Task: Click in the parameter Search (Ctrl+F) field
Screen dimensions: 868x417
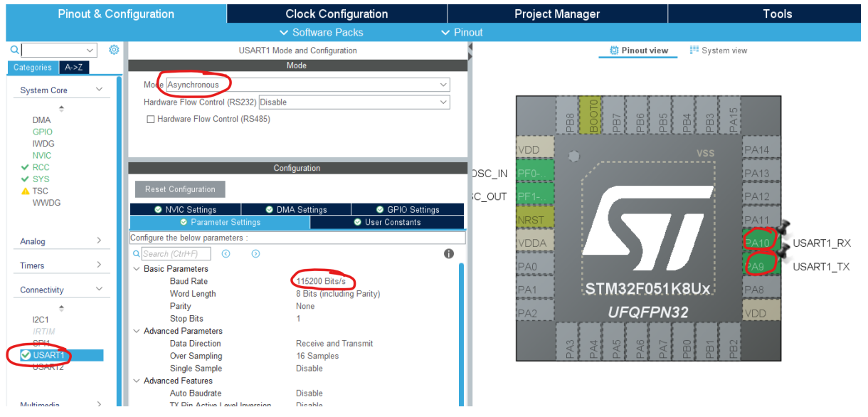Action: pyautogui.click(x=176, y=254)
